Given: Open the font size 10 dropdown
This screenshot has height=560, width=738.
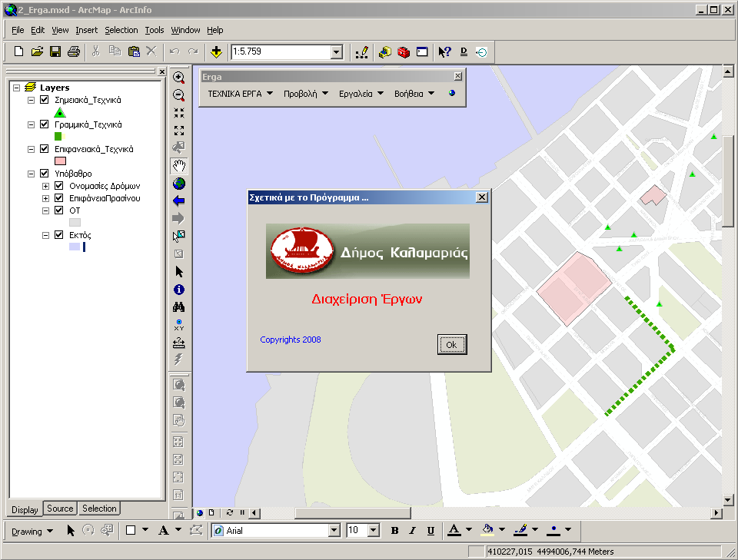Looking at the screenshot, I should 374,530.
